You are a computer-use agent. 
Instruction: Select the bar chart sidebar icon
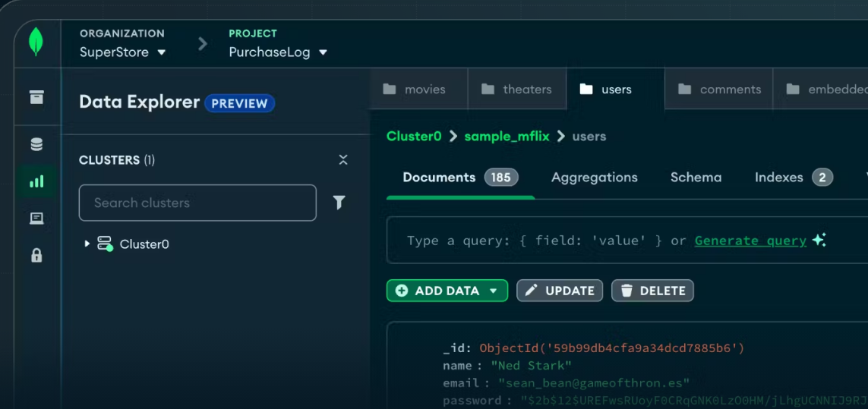(36, 182)
